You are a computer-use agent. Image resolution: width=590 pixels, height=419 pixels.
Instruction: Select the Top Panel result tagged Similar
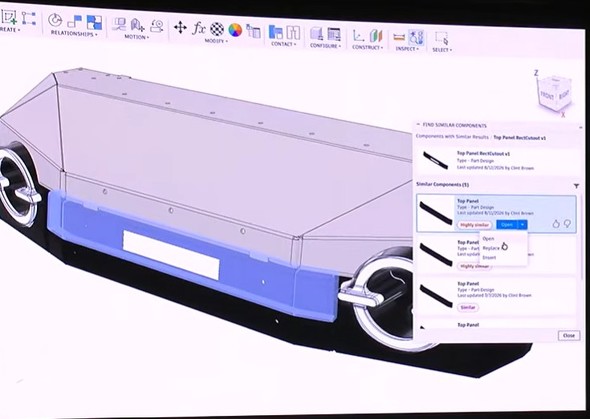pos(496,296)
